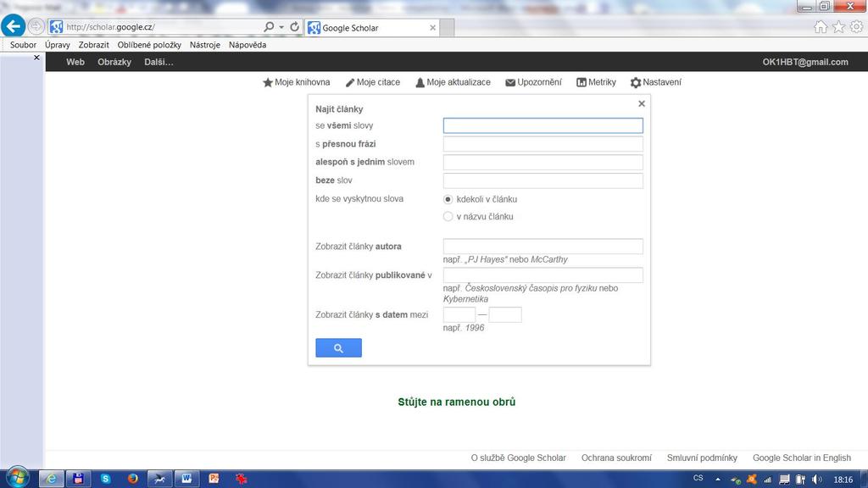Open the Nástroje menu
868x488 pixels.
pos(205,45)
